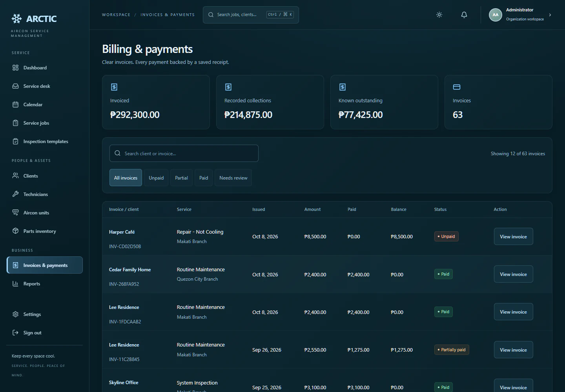
Task: View invoice for Harper Café
Action: pos(513,236)
